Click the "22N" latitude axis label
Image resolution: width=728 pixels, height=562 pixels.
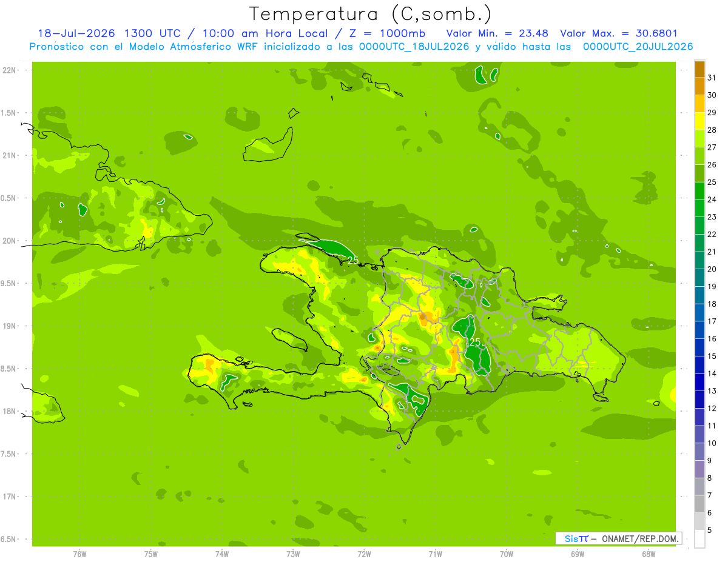coord(9,70)
